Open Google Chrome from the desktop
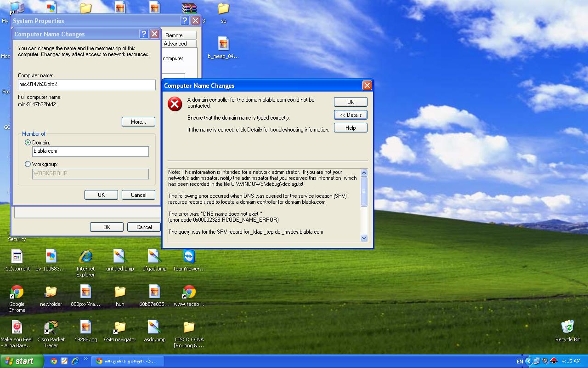Viewport: 588px width, 368px height. [17, 295]
